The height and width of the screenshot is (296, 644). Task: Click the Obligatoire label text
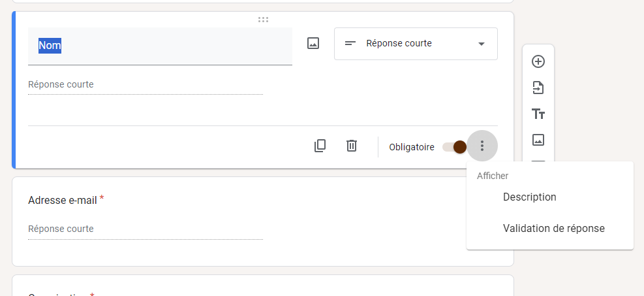coord(411,148)
